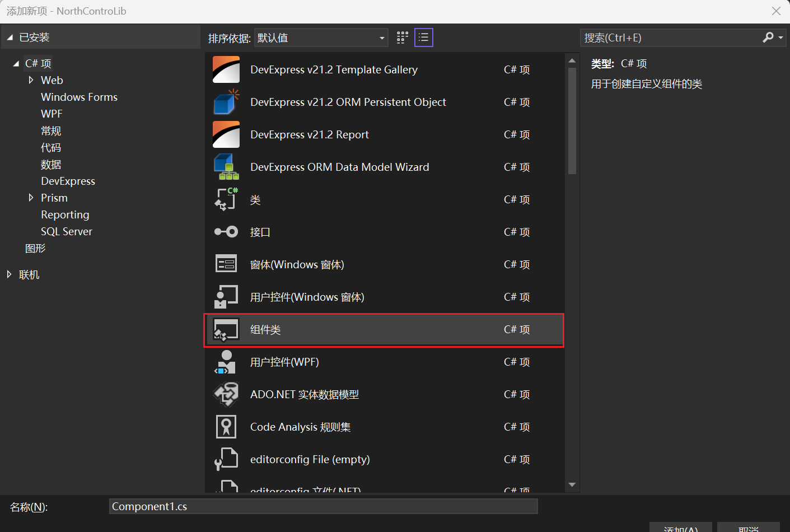Screen dimensions: 790x532
Task: Click the ORM Persistent Object cube icon
Action: [226, 102]
